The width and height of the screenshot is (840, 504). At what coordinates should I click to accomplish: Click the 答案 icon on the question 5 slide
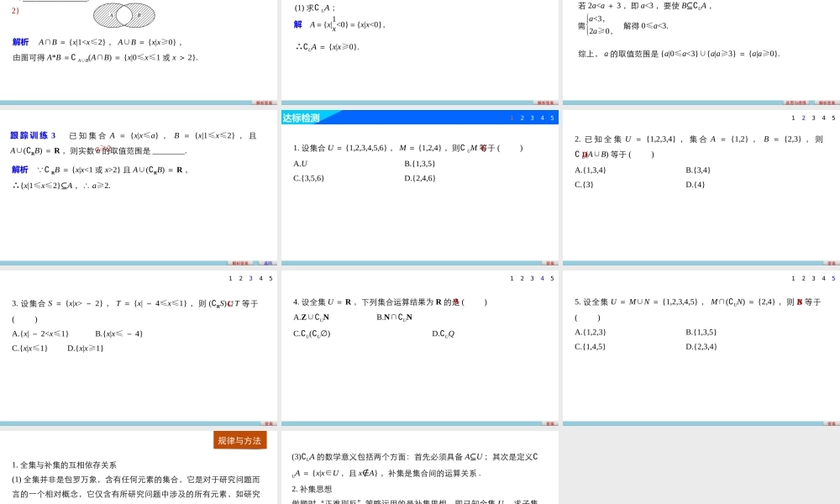coord(831,423)
